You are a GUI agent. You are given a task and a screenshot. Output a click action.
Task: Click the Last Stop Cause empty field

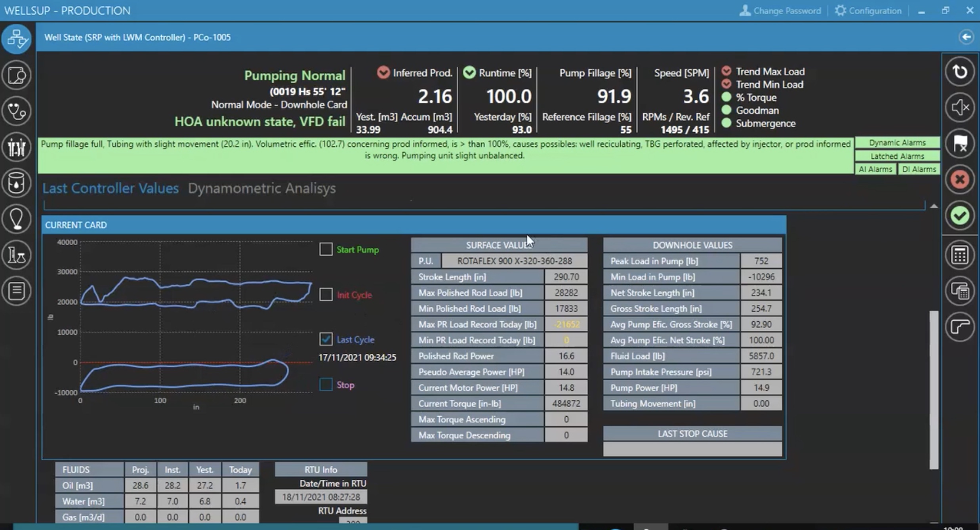point(692,449)
